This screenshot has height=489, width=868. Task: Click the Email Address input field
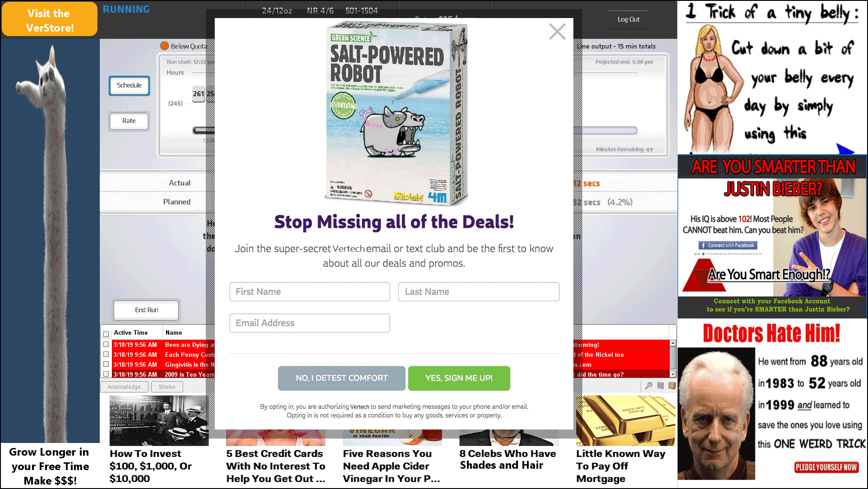[x=309, y=323]
